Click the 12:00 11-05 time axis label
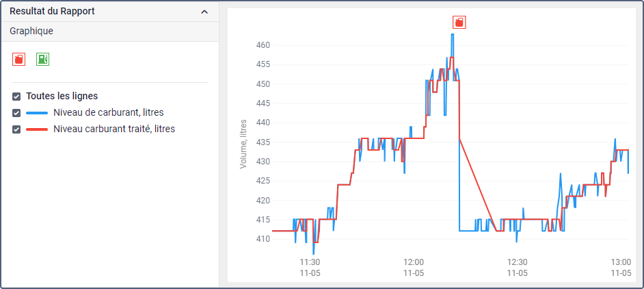 (x=414, y=268)
